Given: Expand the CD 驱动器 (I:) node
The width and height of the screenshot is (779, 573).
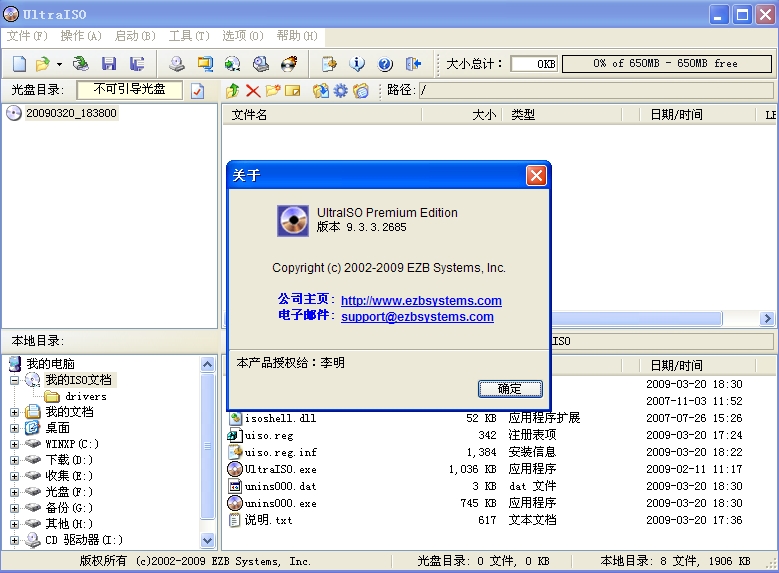Looking at the screenshot, I should click(14, 540).
